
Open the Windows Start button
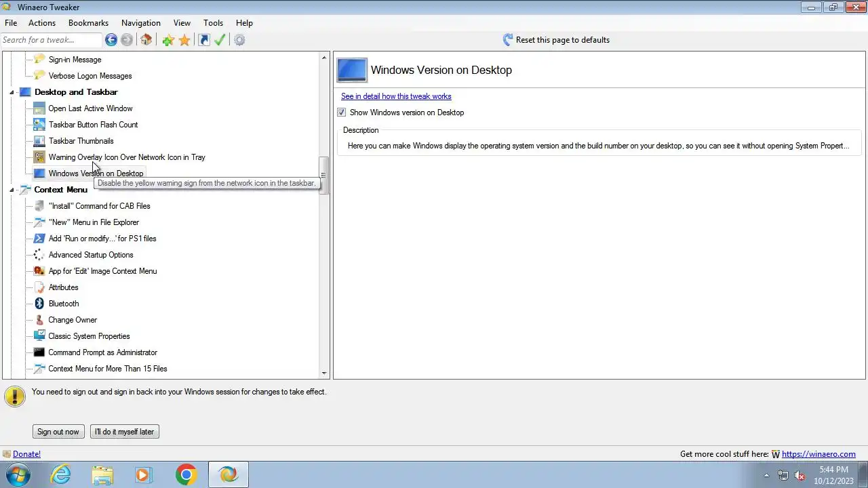click(18, 474)
